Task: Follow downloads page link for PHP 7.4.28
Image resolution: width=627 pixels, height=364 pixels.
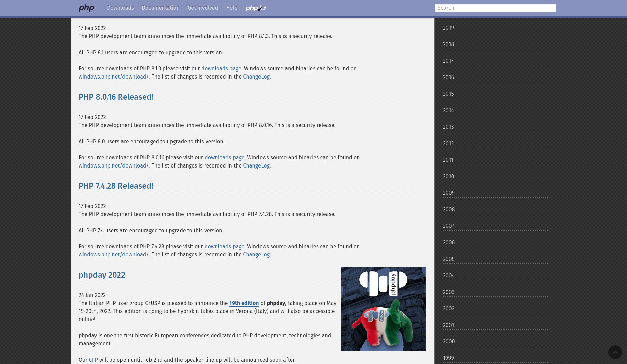Action: 224,247
